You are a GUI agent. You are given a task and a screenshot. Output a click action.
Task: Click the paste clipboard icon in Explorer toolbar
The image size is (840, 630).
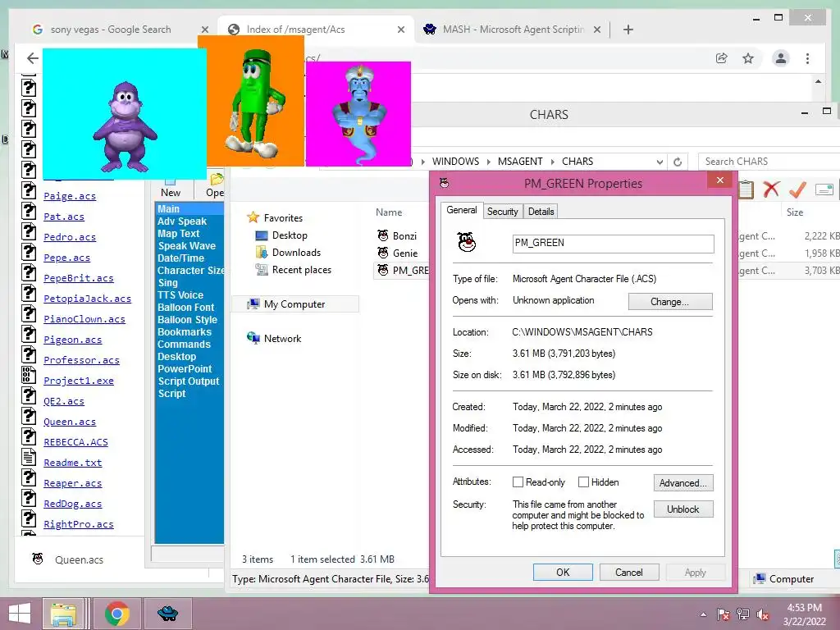coord(746,189)
